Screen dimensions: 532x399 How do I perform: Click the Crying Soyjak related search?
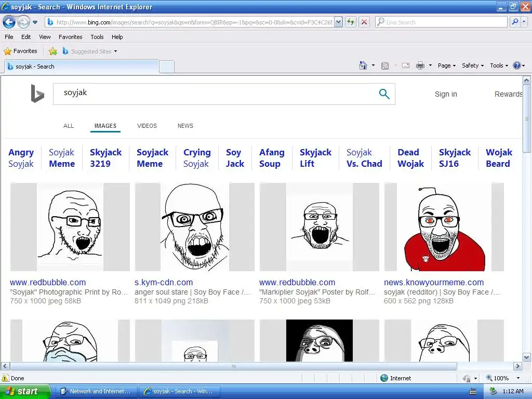[197, 158]
